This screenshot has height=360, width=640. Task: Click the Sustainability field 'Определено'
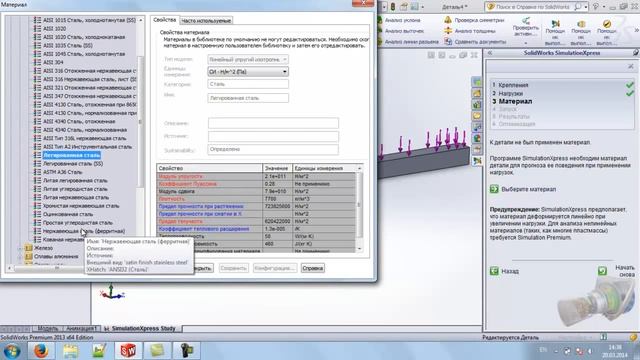pos(273,149)
